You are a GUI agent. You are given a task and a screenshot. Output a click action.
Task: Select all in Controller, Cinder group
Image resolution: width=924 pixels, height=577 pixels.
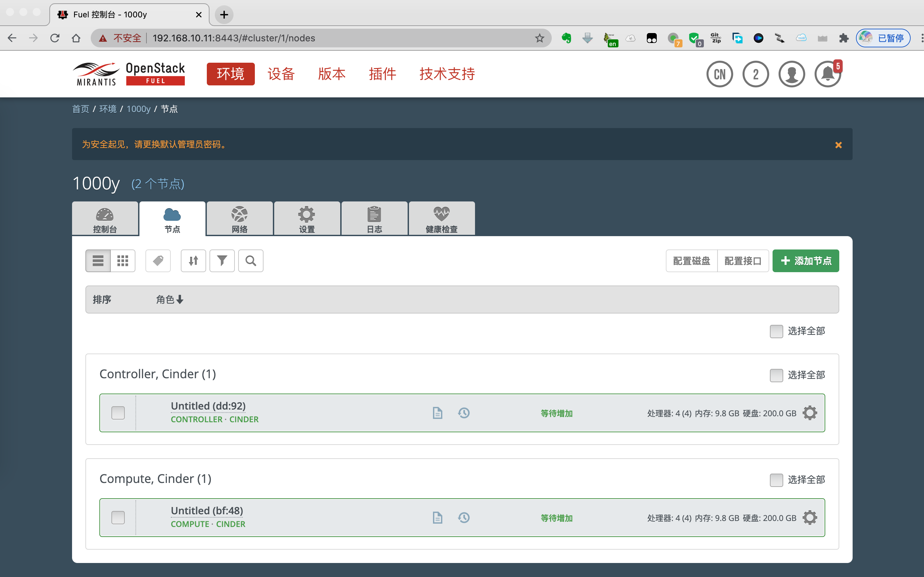(x=776, y=375)
